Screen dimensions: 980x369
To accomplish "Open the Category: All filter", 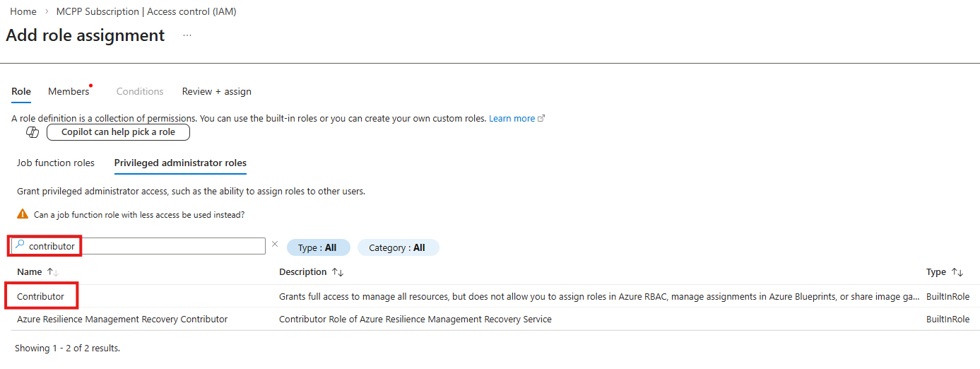I will [x=398, y=247].
